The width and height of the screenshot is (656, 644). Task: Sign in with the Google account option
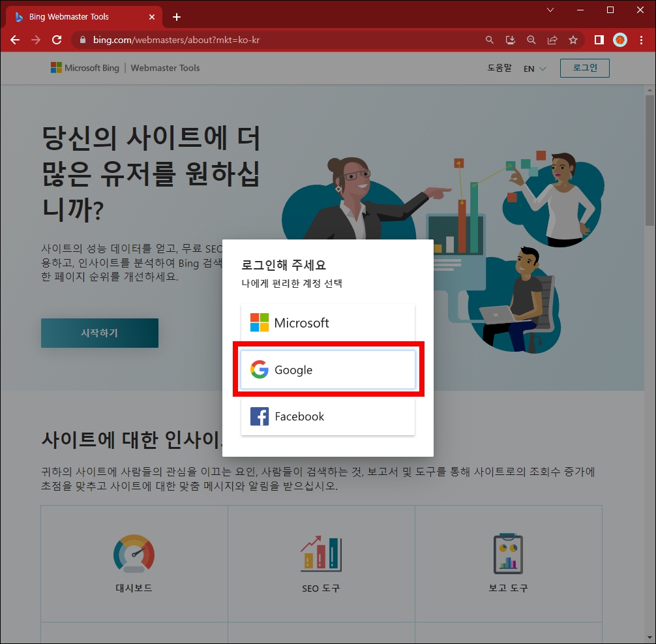pos(327,369)
